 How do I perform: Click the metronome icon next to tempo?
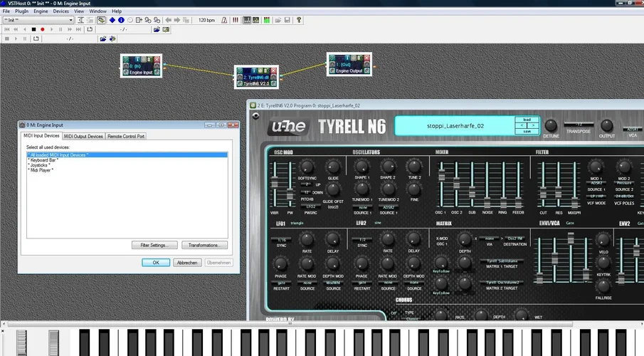pyautogui.click(x=225, y=20)
